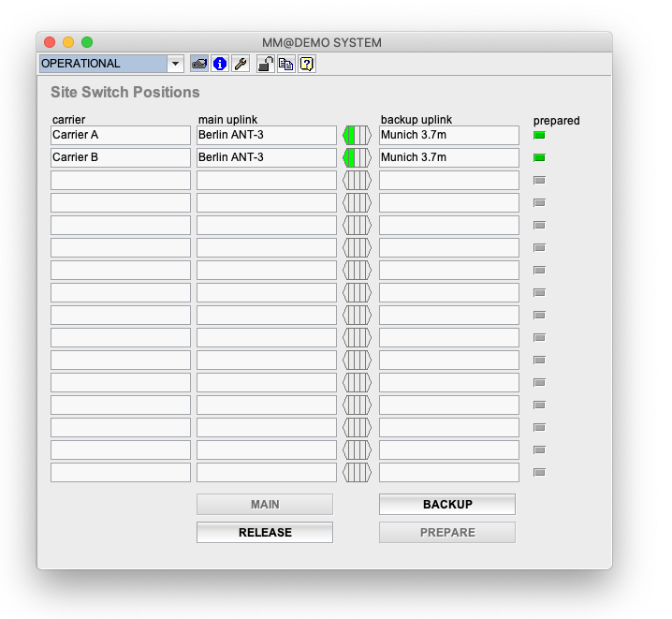This screenshot has height=619, width=672.
Task: Click the padlock unlock icon
Action: tap(266, 64)
